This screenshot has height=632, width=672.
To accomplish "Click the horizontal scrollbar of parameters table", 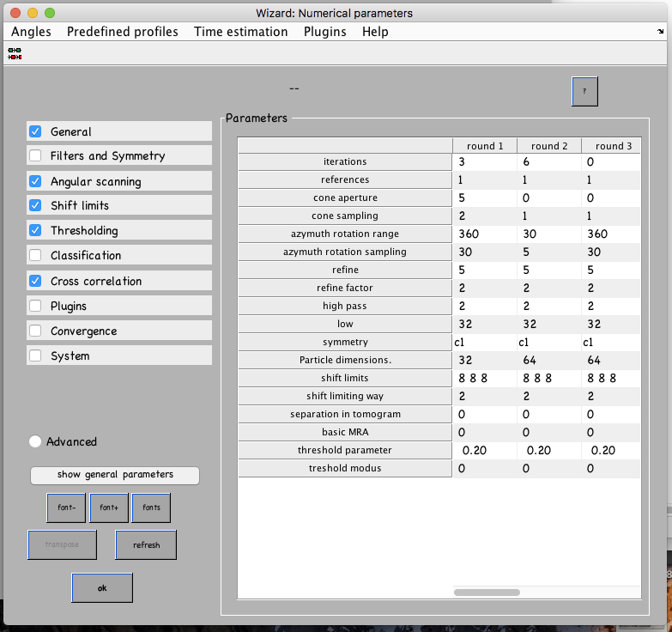I will (x=487, y=592).
